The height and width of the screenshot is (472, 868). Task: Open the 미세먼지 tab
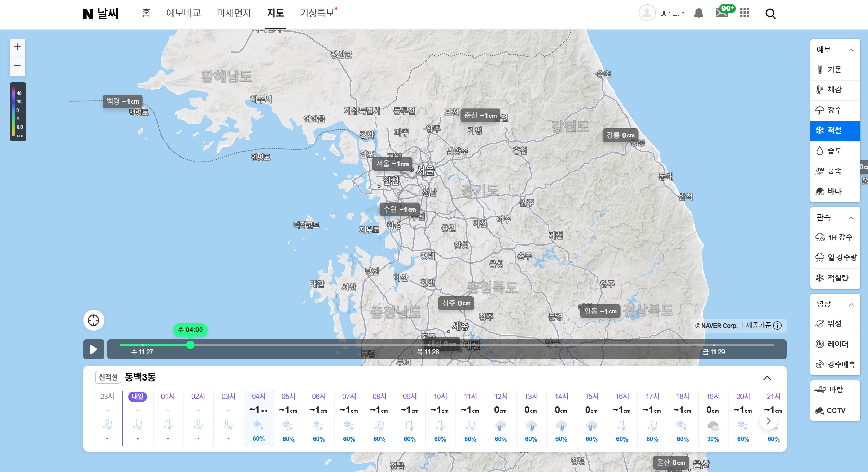[234, 13]
